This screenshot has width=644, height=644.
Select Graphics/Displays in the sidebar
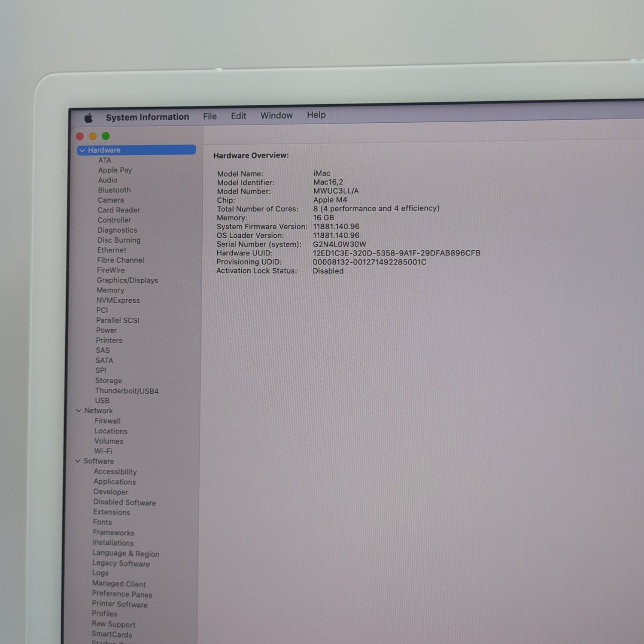click(x=127, y=280)
